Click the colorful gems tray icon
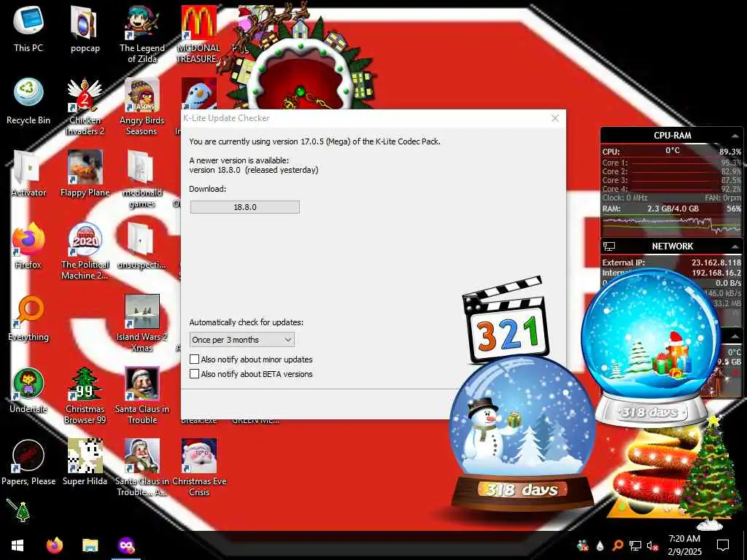The width and height of the screenshot is (747, 560). click(x=582, y=545)
